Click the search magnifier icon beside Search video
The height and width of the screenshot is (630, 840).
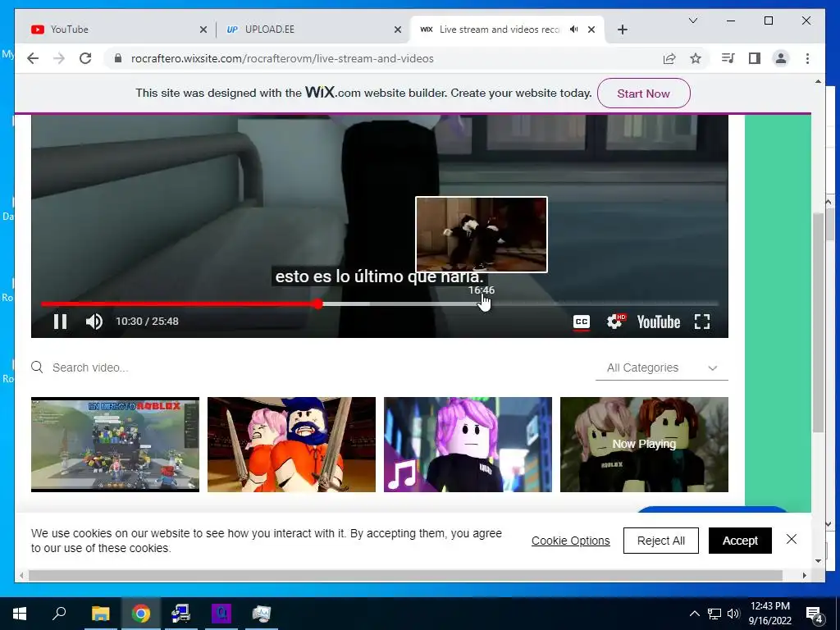(x=37, y=367)
